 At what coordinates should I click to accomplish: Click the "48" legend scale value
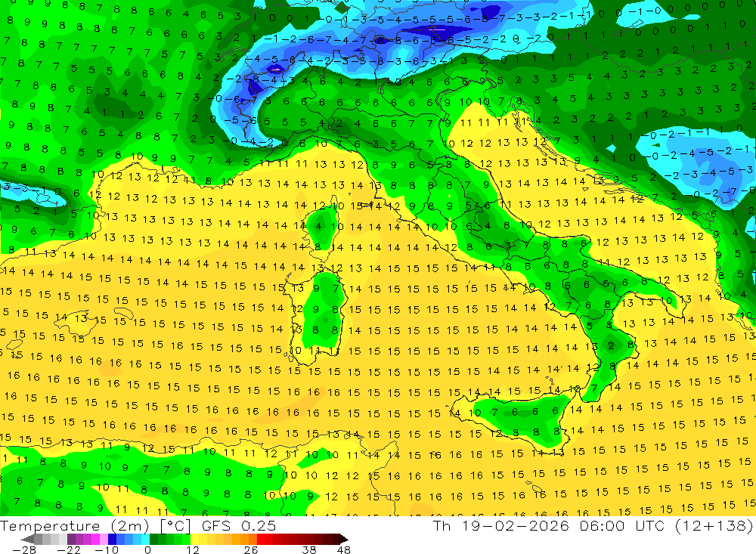(x=344, y=549)
